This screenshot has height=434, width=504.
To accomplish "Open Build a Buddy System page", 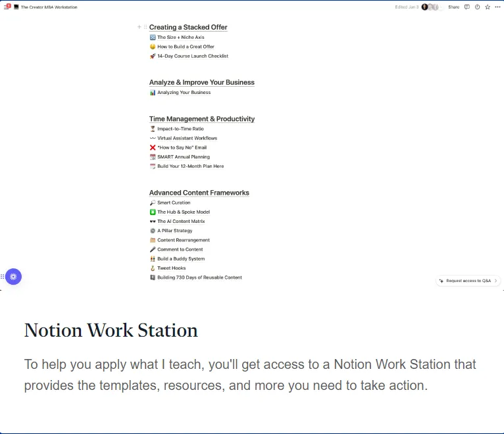I will tap(181, 258).
